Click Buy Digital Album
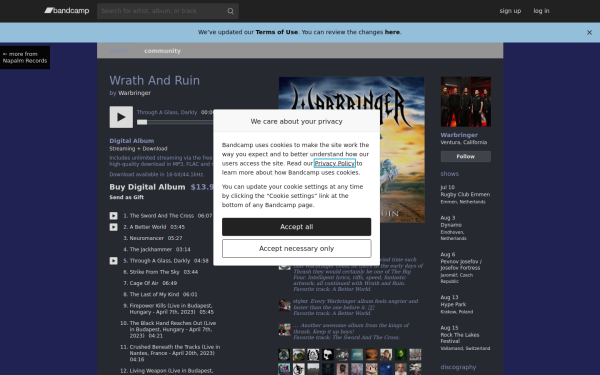Viewport: 600px width, 375px height. [x=147, y=187]
